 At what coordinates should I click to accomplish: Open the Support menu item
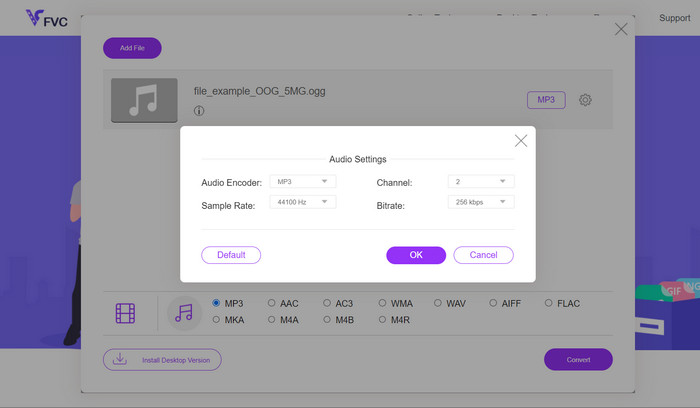point(674,18)
